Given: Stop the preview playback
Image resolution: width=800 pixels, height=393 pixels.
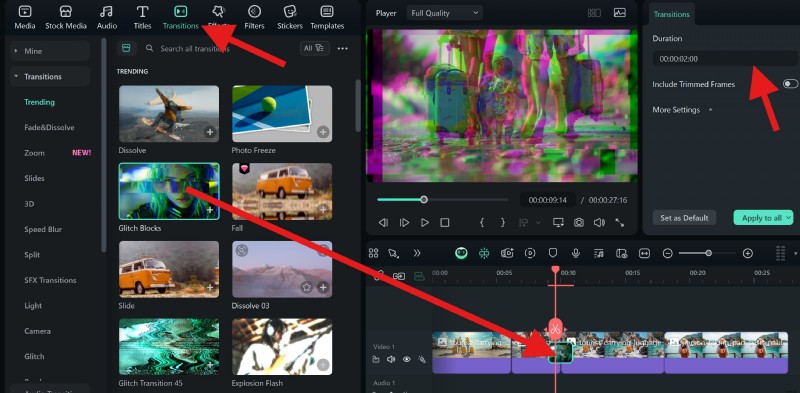Looking at the screenshot, I should pyautogui.click(x=445, y=223).
